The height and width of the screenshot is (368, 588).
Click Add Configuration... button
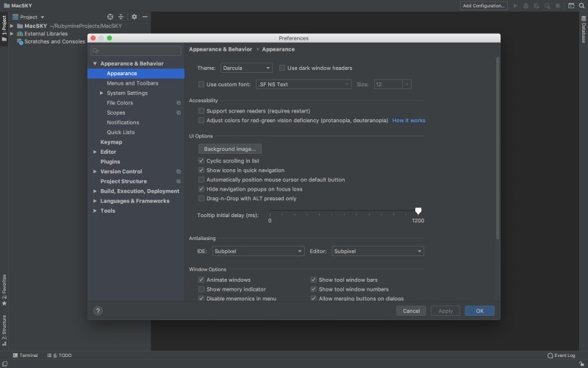tap(484, 6)
